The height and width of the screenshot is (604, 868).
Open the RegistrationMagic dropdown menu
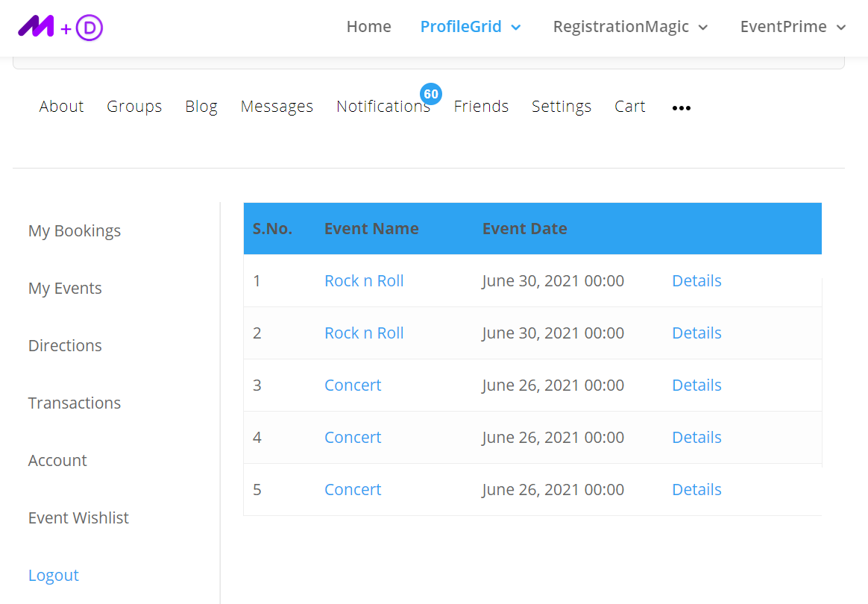tap(630, 27)
